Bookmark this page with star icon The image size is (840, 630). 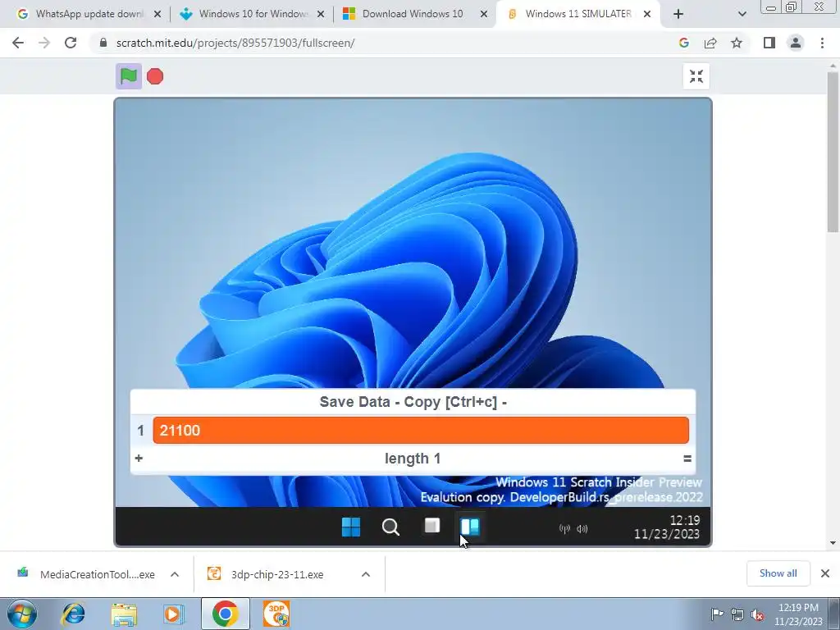737,43
